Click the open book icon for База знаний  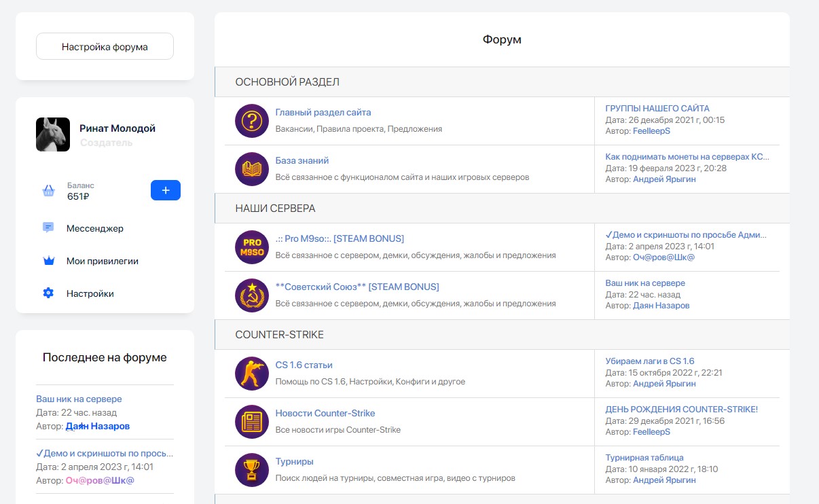click(252, 169)
